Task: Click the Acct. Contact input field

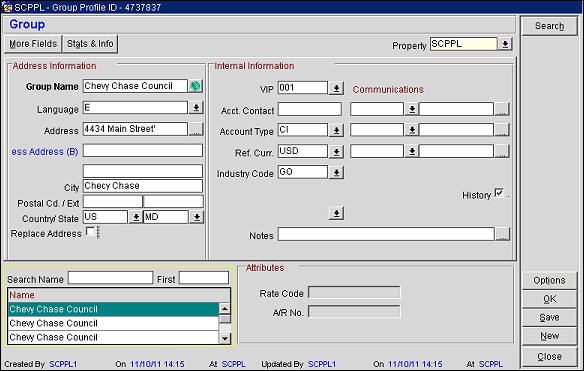Action: [310, 110]
